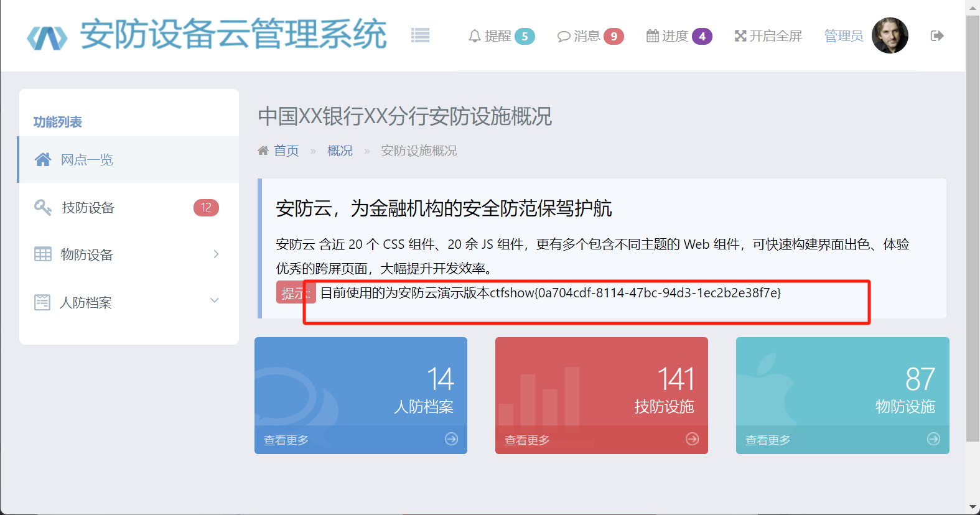Image resolution: width=980 pixels, height=515 pixels.
Task: Click the red 12 badge on 技防设备
Action: pos(206,207)
